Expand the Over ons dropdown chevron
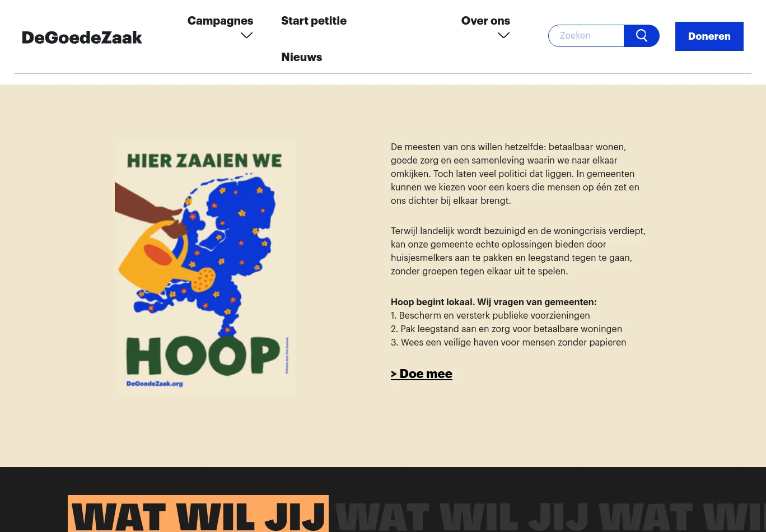This screenshot has width=766, height=532. pos(503,35)
